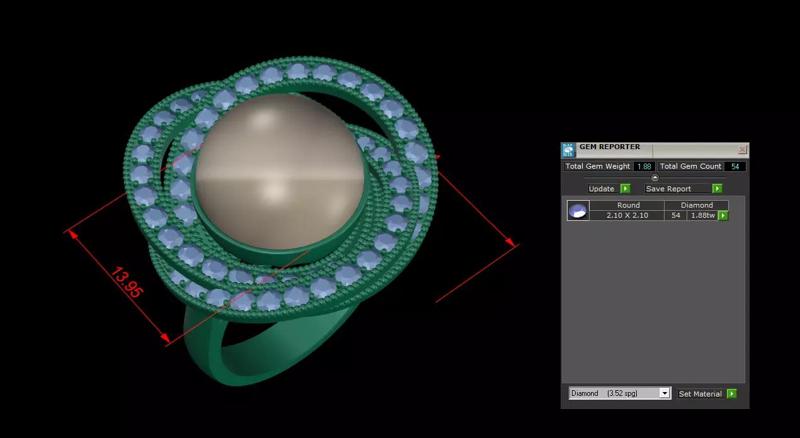Viewport: 800px width, 438px height.
Task: Click the '13.95' dimension label
Action: (127, 283)
